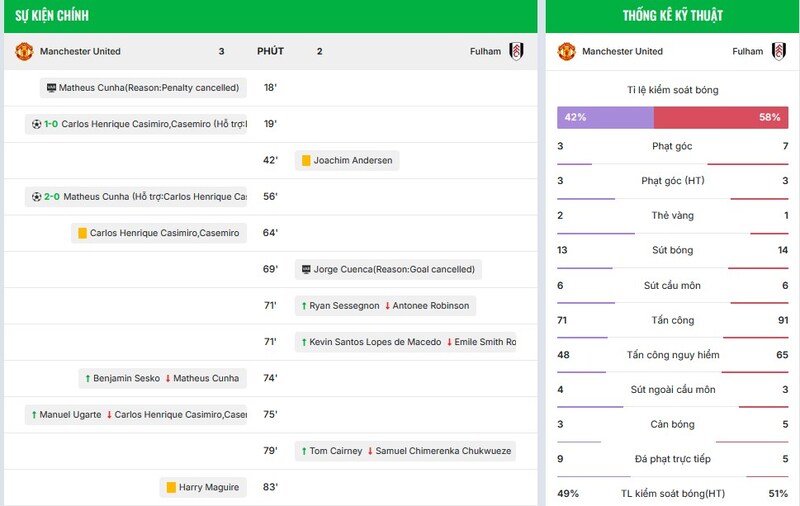
Task: Click Fulham crest in the technical stats panel
Action: [778, 51]
